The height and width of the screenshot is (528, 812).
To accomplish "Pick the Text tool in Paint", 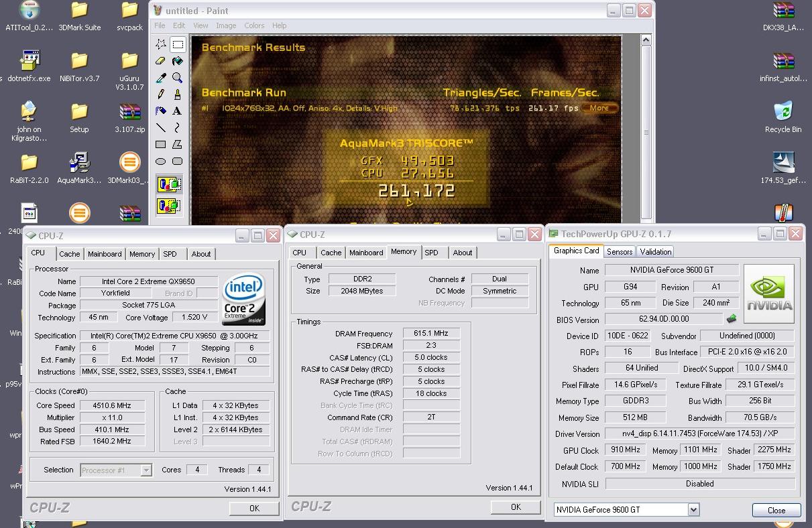I will [x=178, y=111].
